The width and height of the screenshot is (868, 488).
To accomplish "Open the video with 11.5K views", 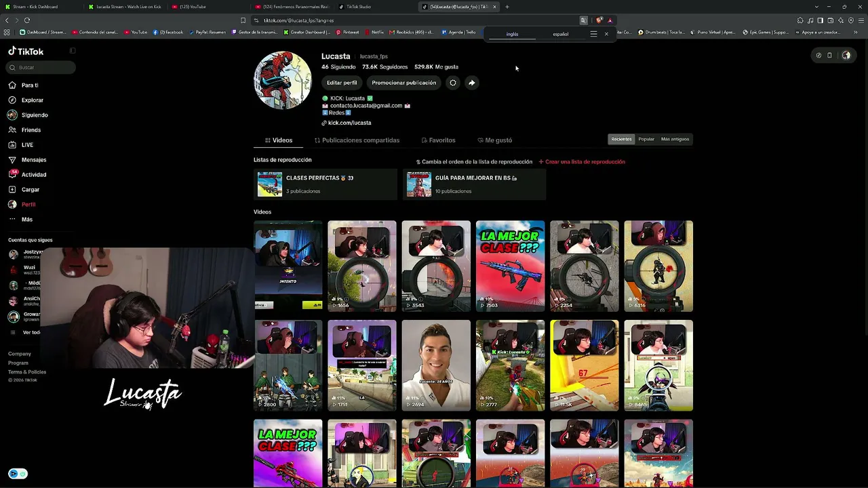I will [x=585, y=365].
